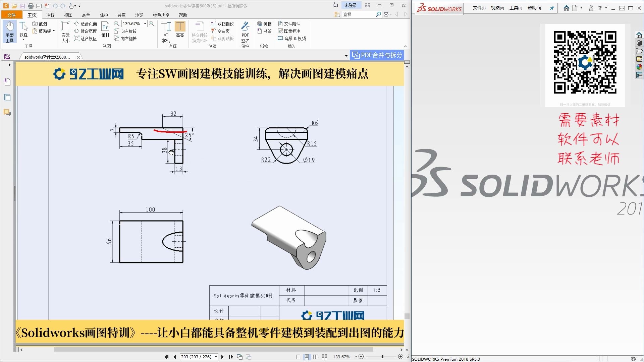
Task: Open SolidWorks 文件(F) menu
Action: pos(479,8)
